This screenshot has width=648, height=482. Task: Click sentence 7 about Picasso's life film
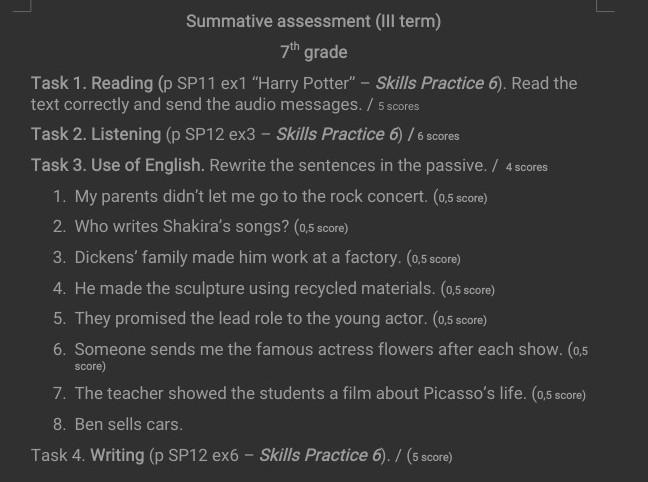click(x=300, y=393)
